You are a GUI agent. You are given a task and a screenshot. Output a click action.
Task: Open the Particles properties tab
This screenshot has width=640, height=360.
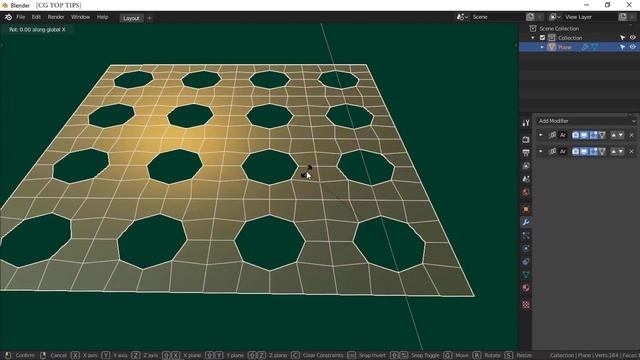click(x=526, y=235)
